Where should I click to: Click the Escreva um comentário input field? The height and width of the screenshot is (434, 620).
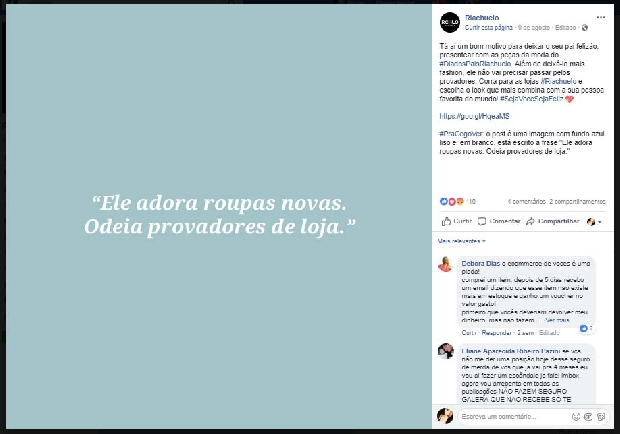514,416
